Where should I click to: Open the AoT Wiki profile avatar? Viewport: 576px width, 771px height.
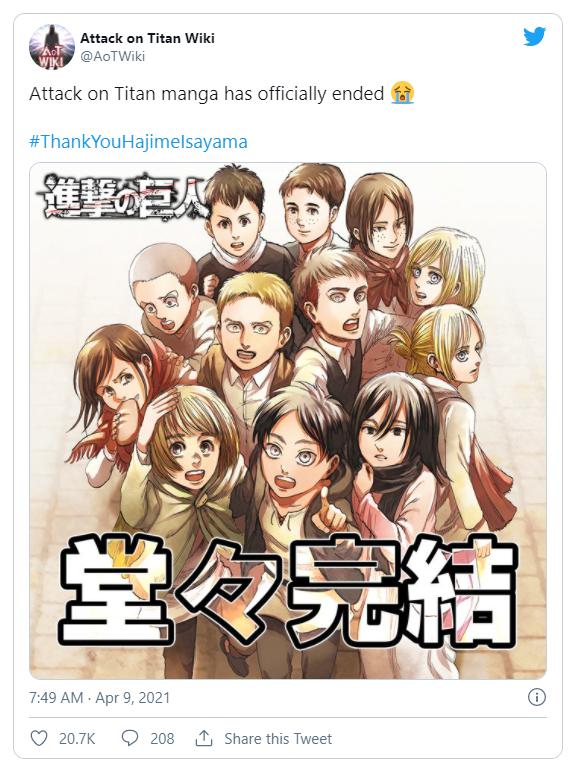point(52,47)
